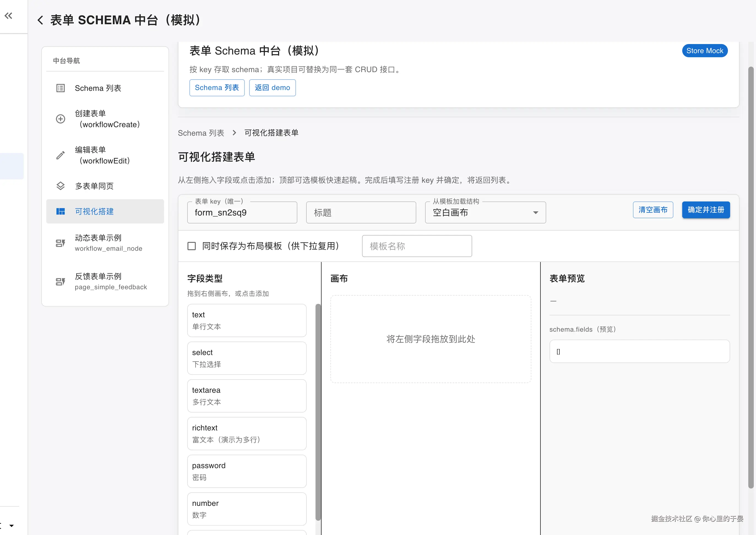Go back using the header arrow
The width and height of the screenshot is (756, 535).
pyautogui.click(x=40, y=20)
